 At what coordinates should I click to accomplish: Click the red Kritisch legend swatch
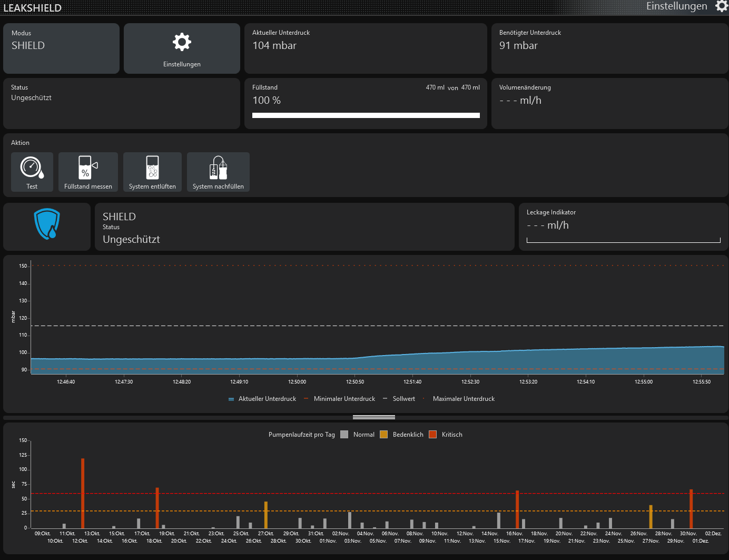point(433,435)
